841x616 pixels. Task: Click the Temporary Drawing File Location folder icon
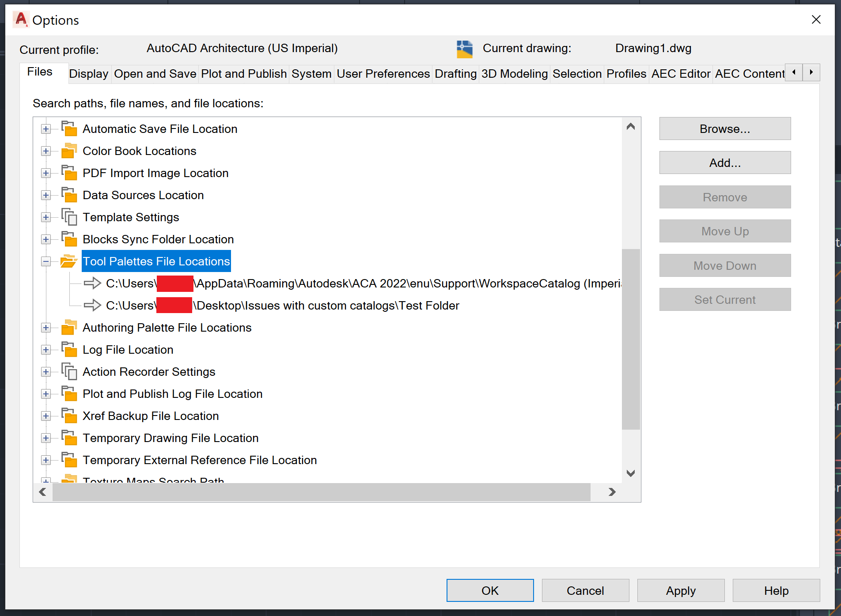pos(69,438)
